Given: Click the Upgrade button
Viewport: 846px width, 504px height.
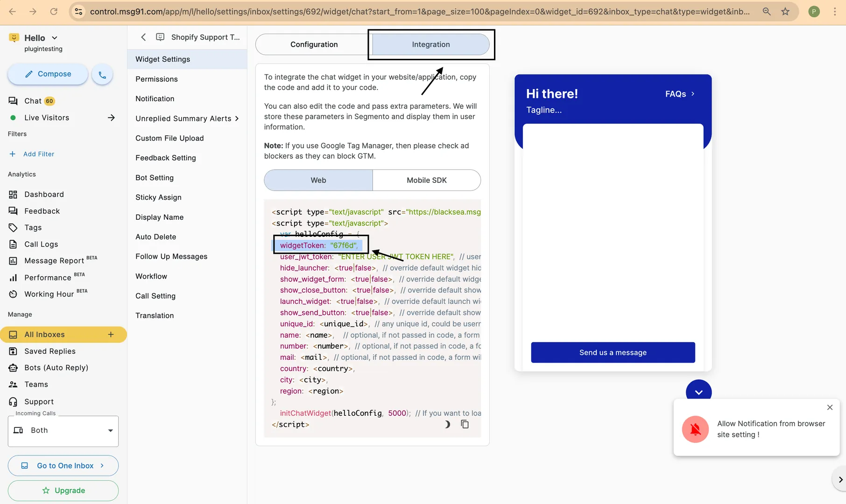Looking at the screenshot, I should click(x=63, y=490).
